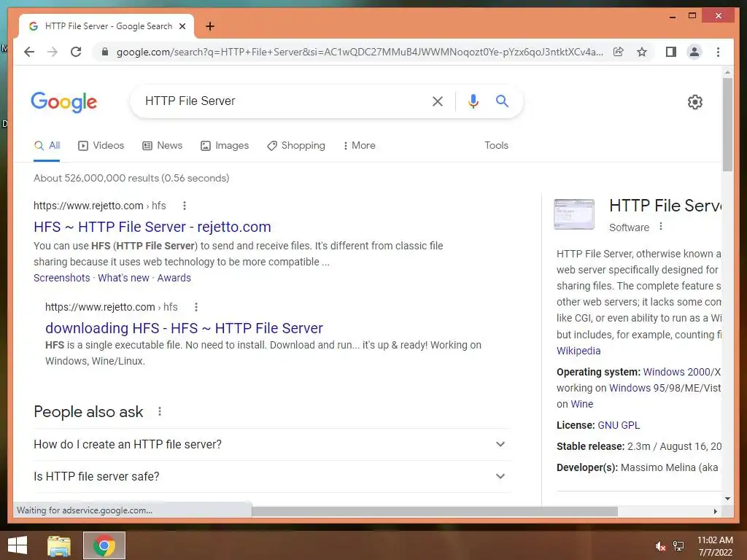747x560 pixels.
Task: Click the scroll-up arrow
Action: (x=727, y=72)
